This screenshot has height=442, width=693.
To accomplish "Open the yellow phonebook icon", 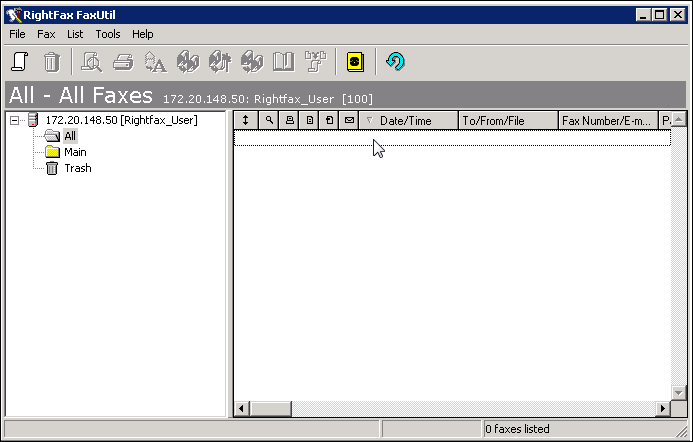I will coord(355,61).
